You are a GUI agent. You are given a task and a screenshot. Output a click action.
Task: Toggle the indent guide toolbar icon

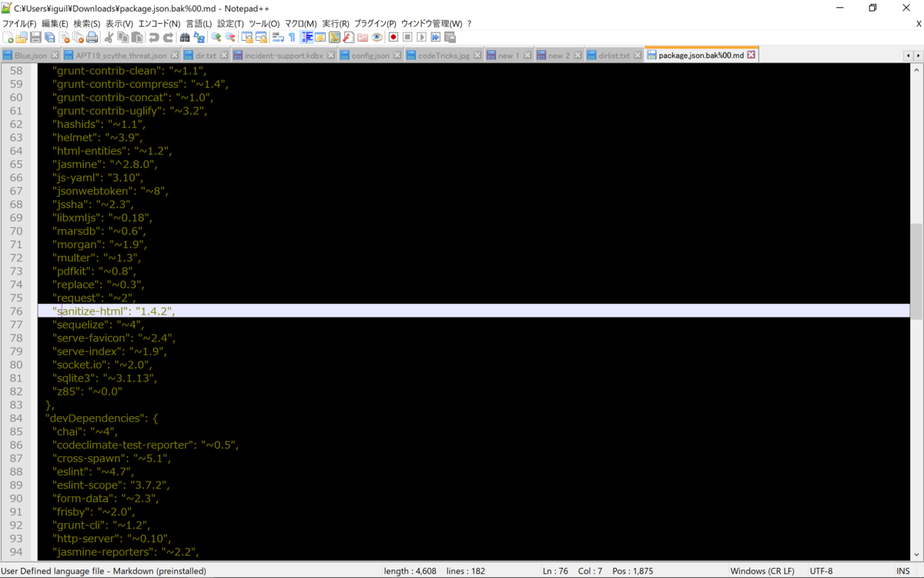pyautogui.click(x=306, y=37)
